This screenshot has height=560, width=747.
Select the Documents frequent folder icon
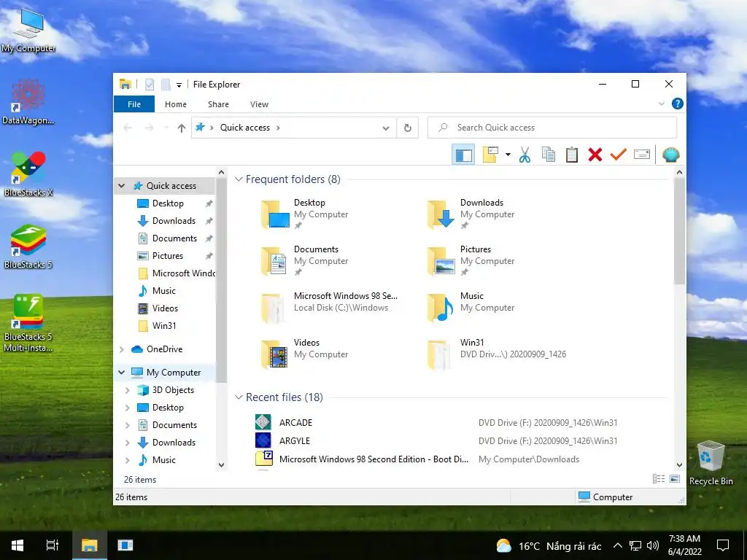pyautogui.click(x=274, y=261)
